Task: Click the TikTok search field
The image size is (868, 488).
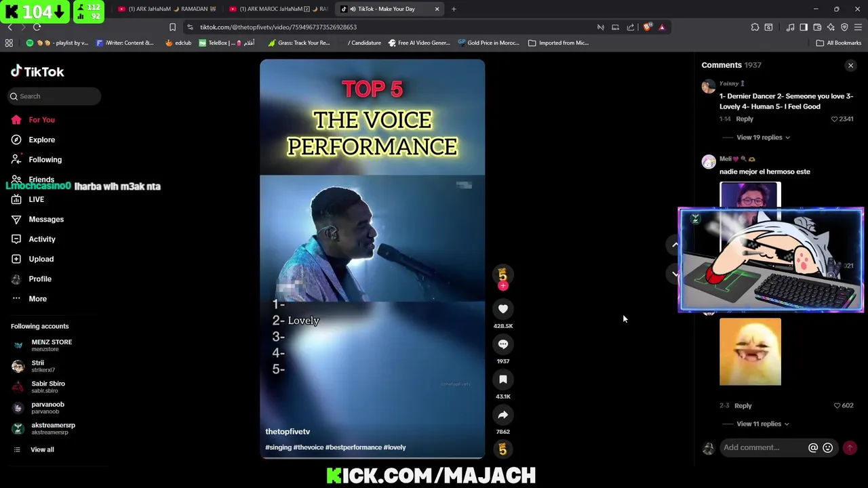Action: pyautogui.click(x=55, y=96)
